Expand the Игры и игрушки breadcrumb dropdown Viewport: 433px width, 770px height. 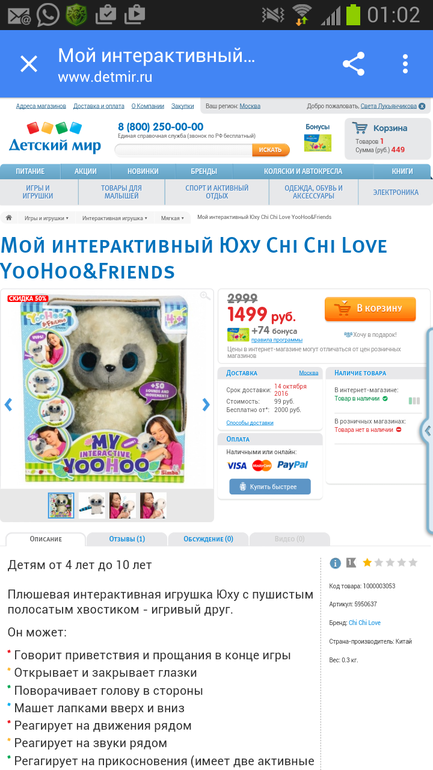[47, 218]
